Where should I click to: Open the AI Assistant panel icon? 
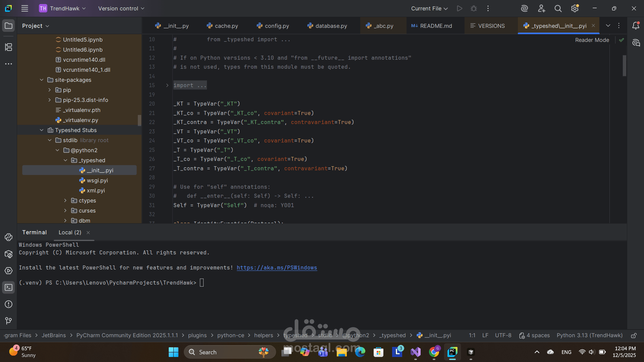pyautogui.click(x=636, y=43)
